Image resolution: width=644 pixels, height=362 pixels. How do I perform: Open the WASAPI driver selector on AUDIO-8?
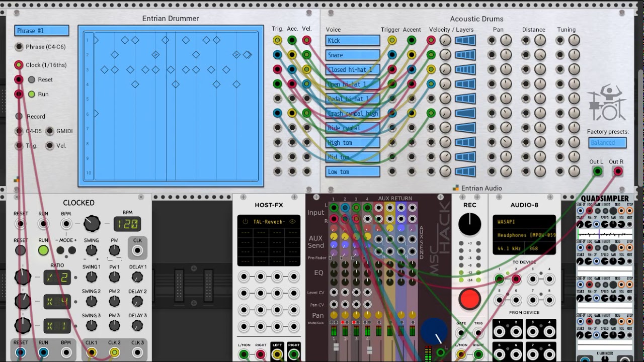click(x=525, y=222)
